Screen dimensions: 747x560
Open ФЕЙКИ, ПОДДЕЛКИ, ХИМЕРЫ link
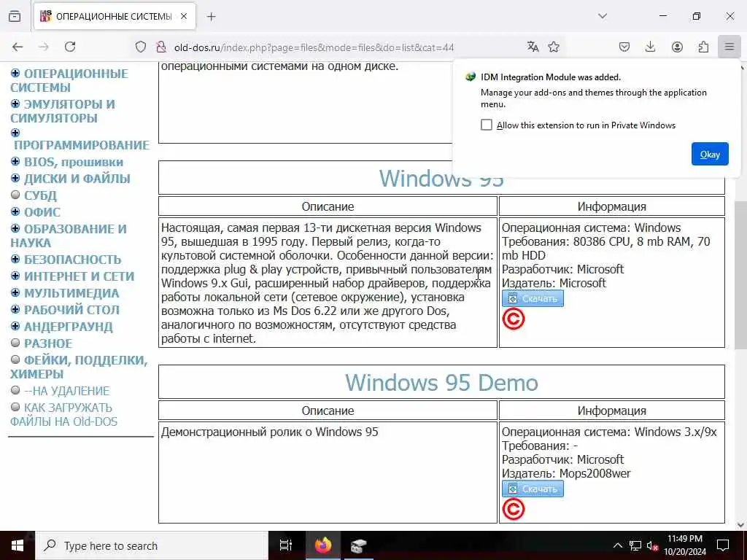point(79,367)
